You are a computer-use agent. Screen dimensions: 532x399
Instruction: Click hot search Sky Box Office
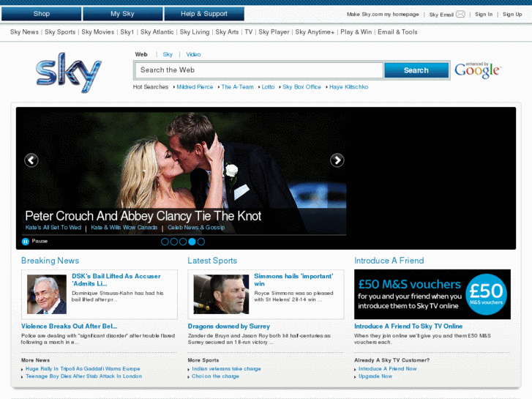[301, 87]
